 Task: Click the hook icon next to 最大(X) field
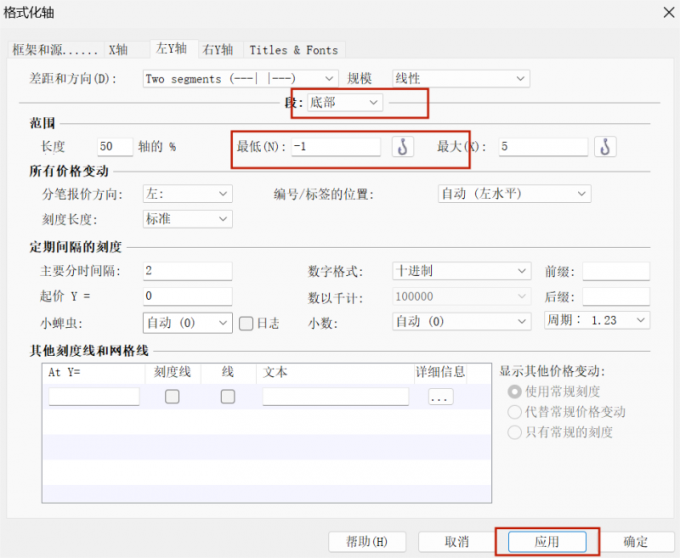605,147
